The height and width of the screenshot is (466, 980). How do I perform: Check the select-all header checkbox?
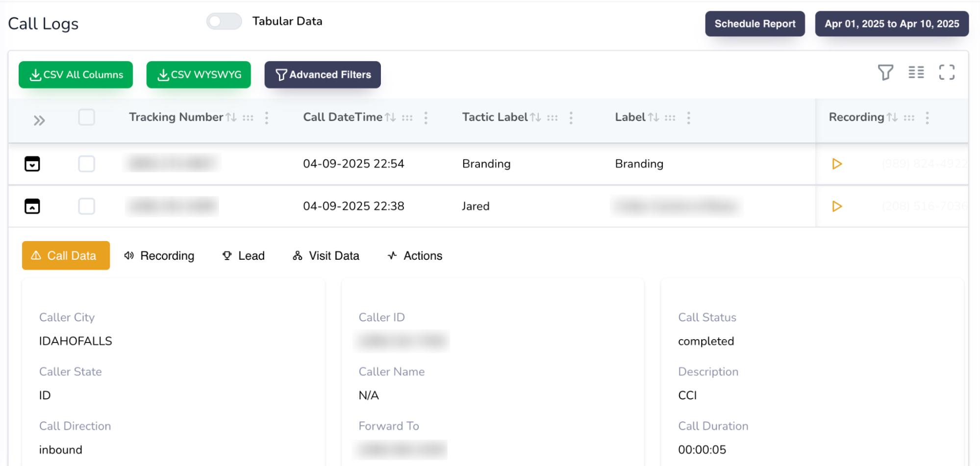[87, 118]
